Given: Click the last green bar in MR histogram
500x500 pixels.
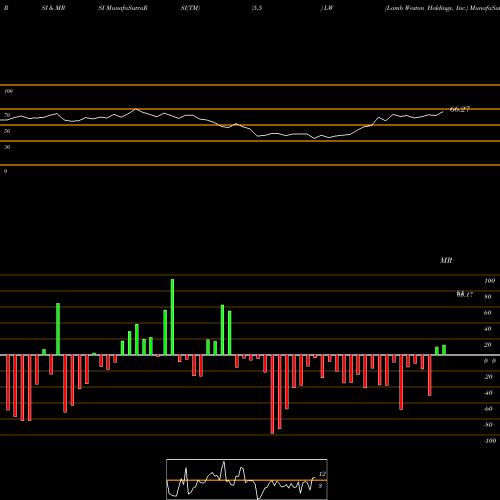Looking at the screenshot, I should point(444,350).
